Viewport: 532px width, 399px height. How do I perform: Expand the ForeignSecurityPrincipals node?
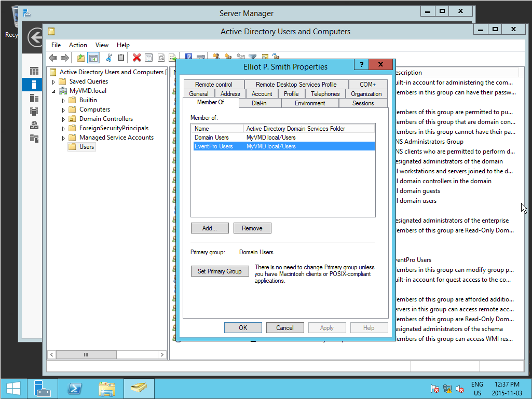click(x=63, y=129)
